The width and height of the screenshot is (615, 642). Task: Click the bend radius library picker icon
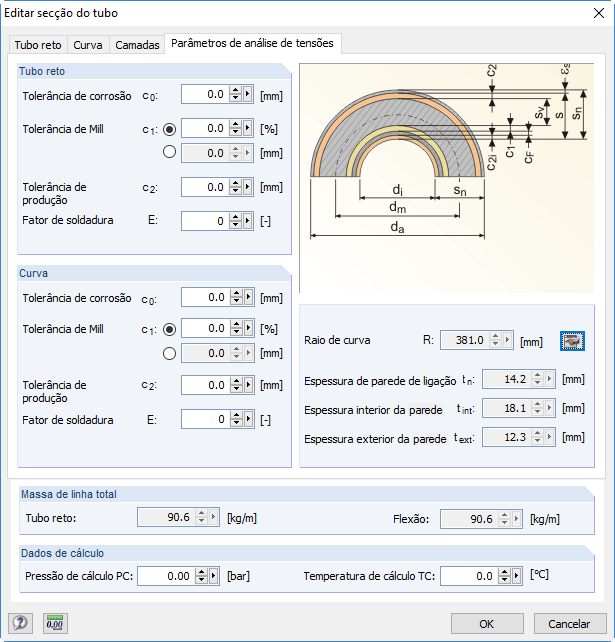coord(572,341)
